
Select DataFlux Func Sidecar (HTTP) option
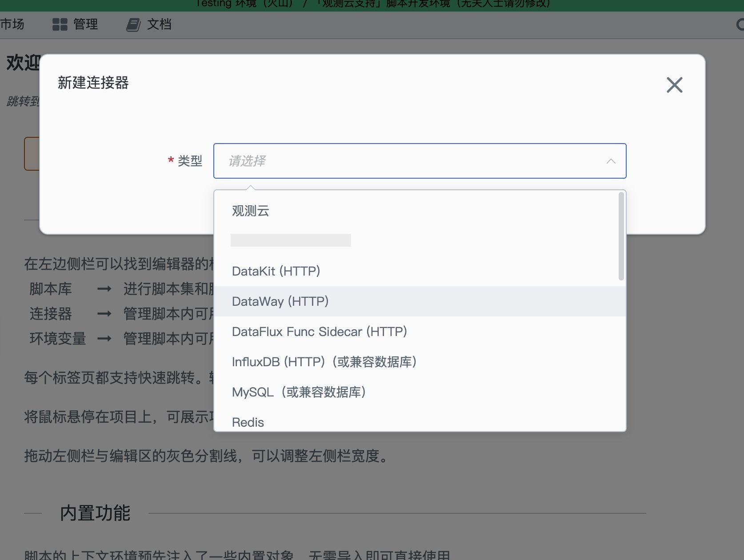click(x=420, y=332)
